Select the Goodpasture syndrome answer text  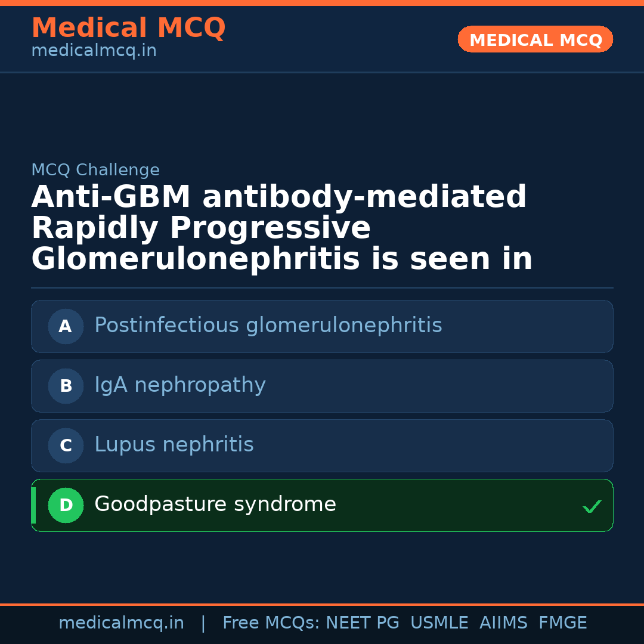(215, 504)
